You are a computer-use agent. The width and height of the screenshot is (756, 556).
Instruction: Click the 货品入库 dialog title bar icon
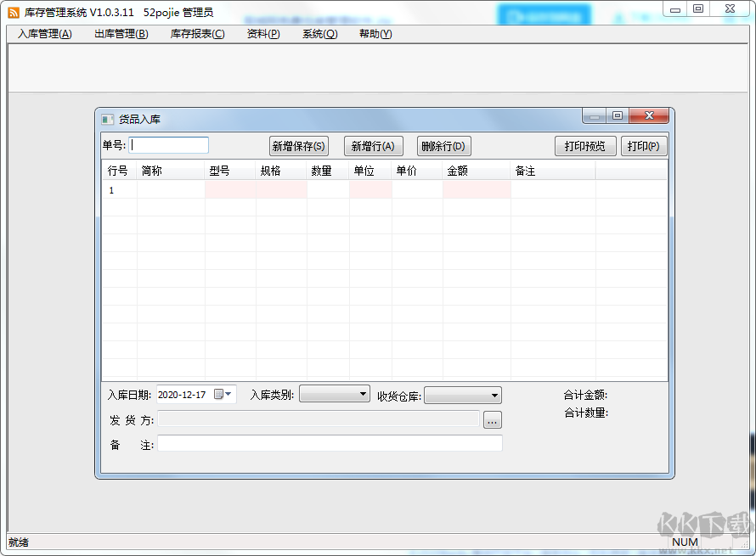tap(108, 119)
